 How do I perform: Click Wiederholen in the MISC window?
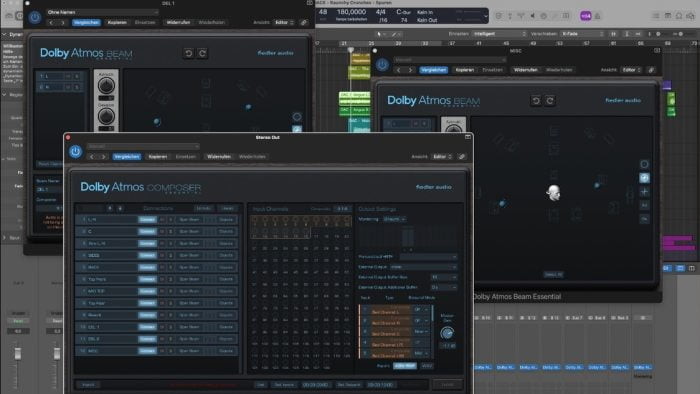(559, 70)
